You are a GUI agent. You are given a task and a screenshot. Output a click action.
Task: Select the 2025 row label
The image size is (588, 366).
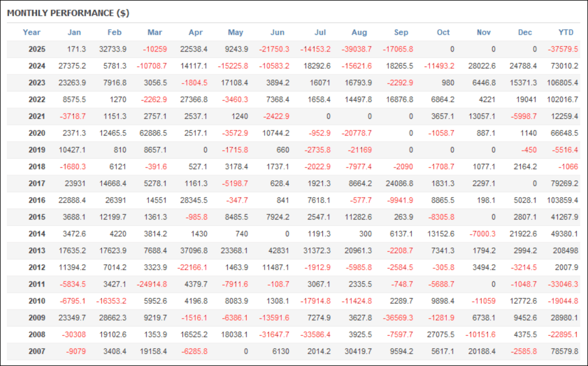point(37,49)
